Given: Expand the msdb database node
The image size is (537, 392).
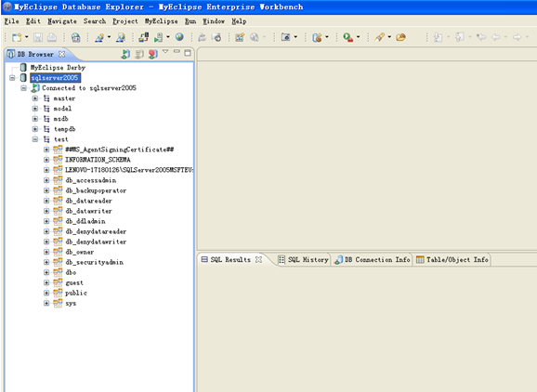Looking at the screenshot, I should 35,119.
